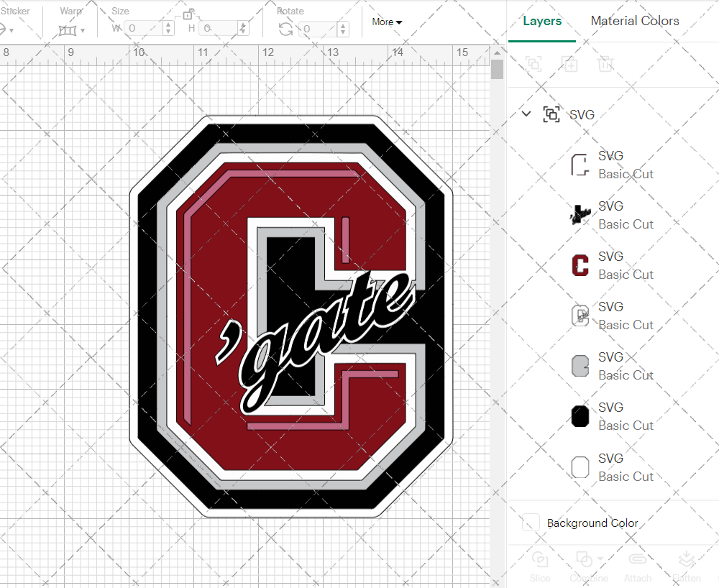Select the black 'gate text SVG layer thumbnail
This screenshot has width=719, height=588.
[x=580, y=215]
